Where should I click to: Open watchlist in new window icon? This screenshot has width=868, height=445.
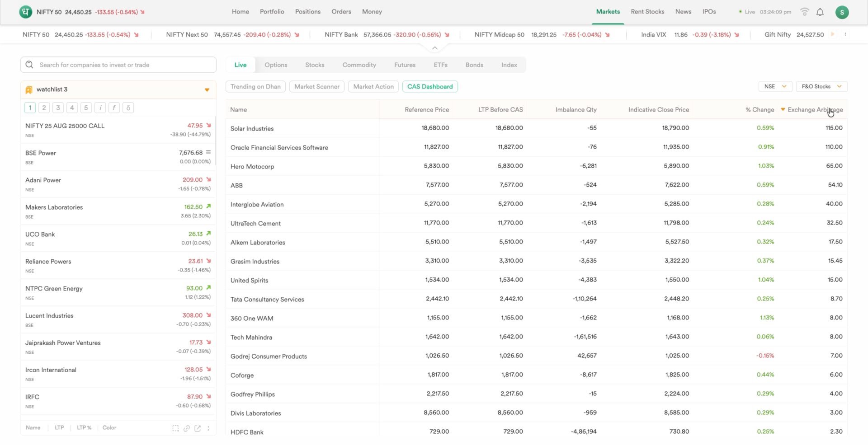coord(198,428)
